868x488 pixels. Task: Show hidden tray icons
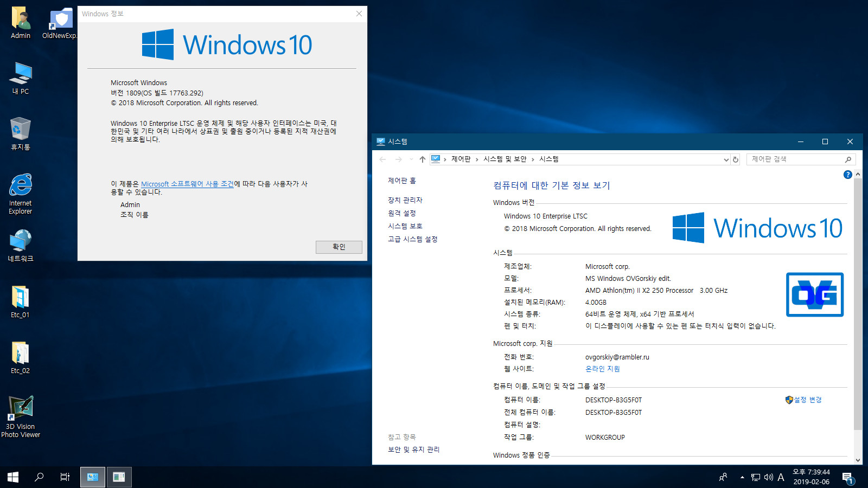click(742, 477)
